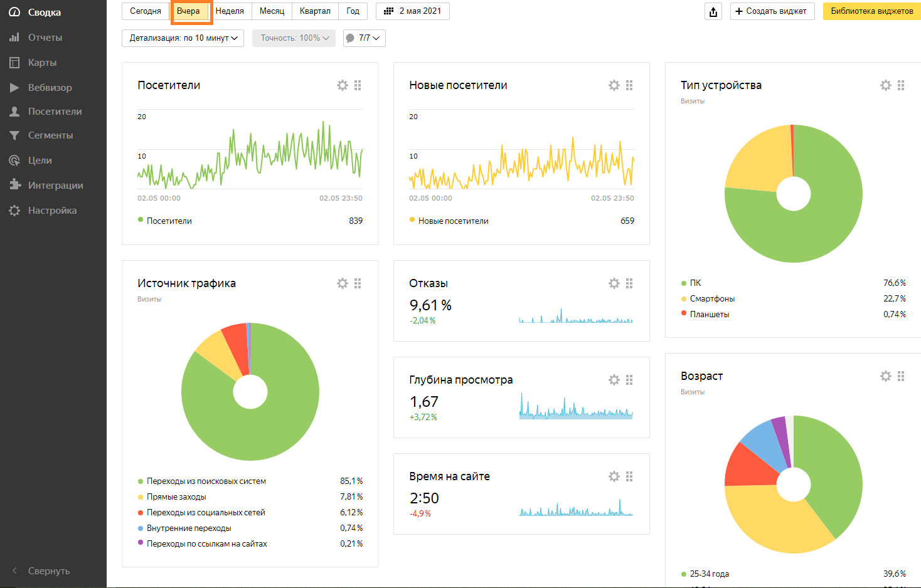Expand the Детализация: по 10 минут dropdown
This screenshot has height=588, width=921.
click(x=183, y=38)
